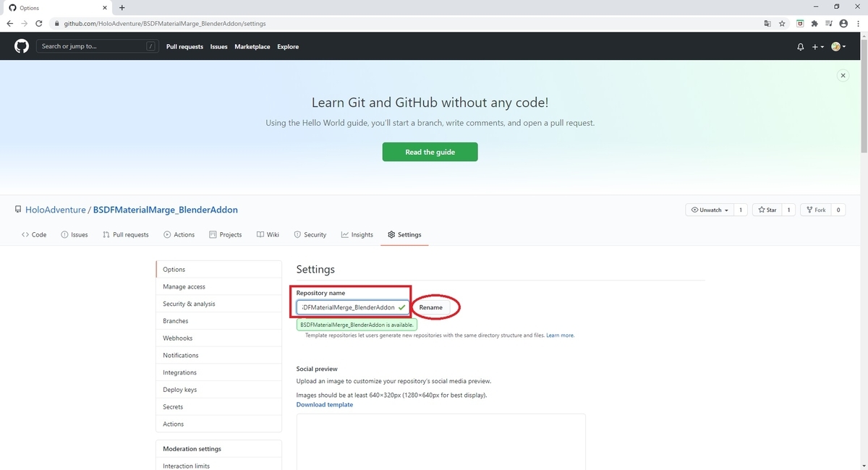Open Pull requests in top navigation

point(184,46)
